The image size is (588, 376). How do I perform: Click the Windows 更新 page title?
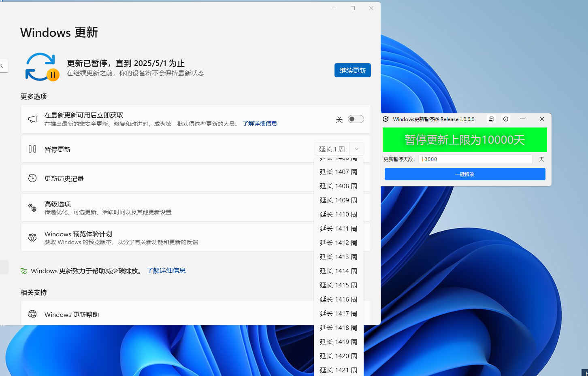pyautogui.click(x=59, y=32)
